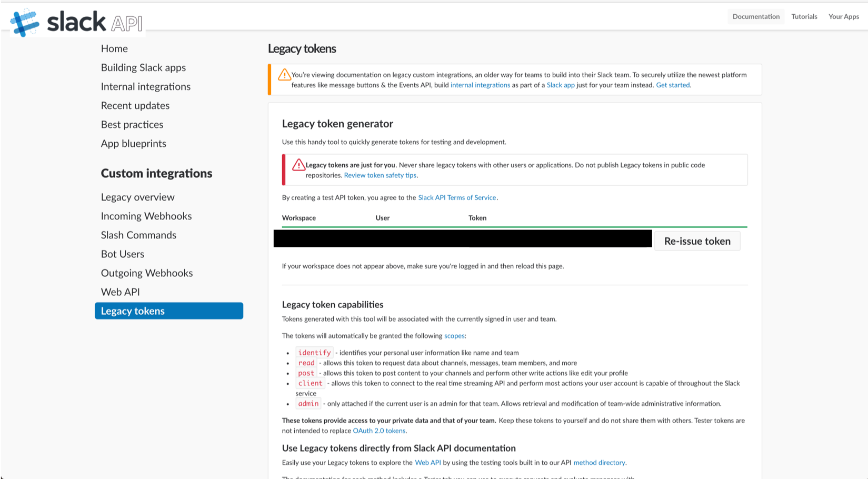Click 'Use Legacy tokens directly' heading

click(399, 448)
